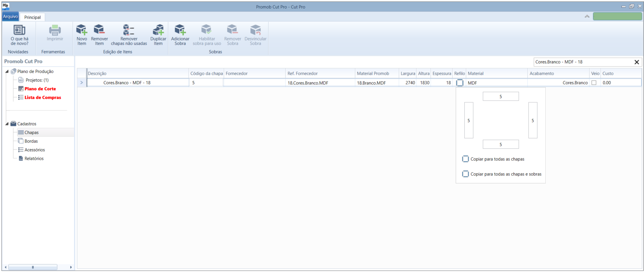644x272 pixels.
Task: Select Projetos: (1) tree node
Action: (37, 80)
